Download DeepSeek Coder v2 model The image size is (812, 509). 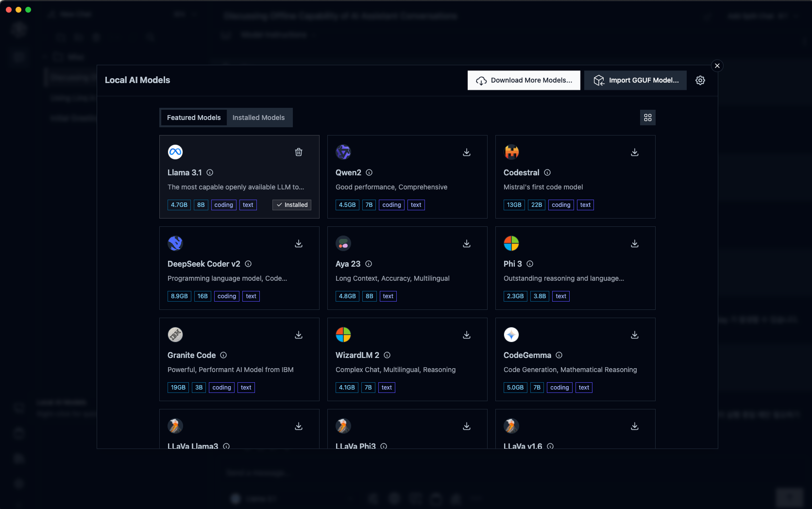[x=299, y=243]
